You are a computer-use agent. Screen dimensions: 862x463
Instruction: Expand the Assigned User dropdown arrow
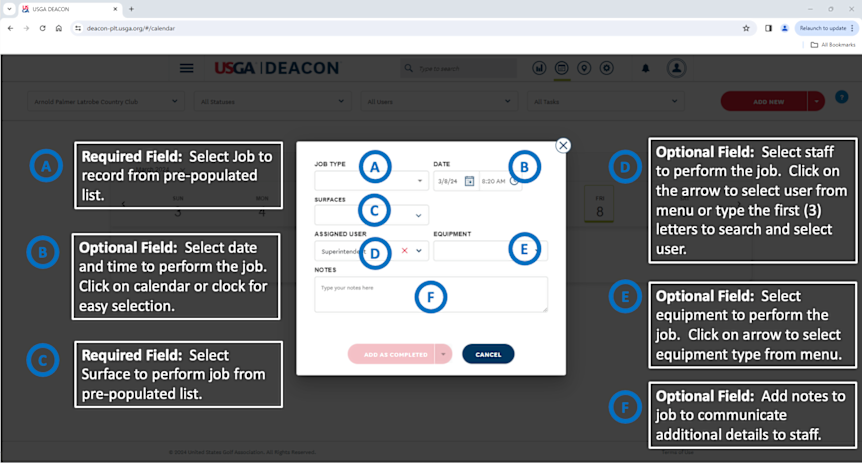[419, 251]
